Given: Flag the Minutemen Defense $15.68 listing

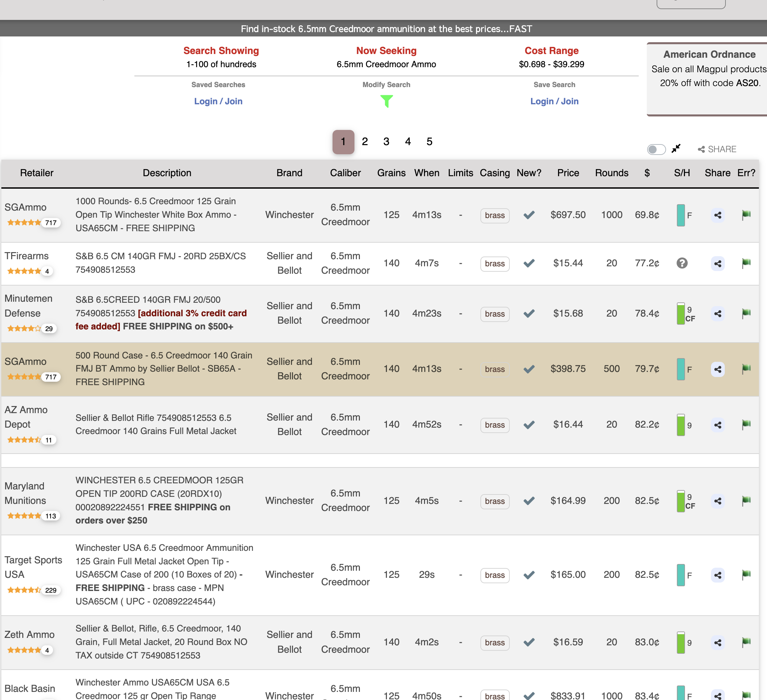Looking at the screenshot, I should tap(746, 314).
